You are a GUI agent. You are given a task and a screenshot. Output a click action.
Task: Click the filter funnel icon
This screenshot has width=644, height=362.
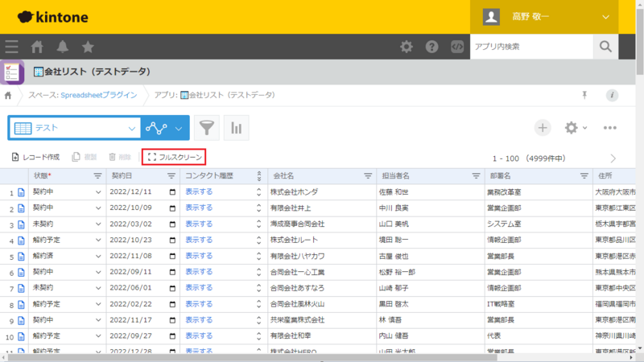click(207, 128)
